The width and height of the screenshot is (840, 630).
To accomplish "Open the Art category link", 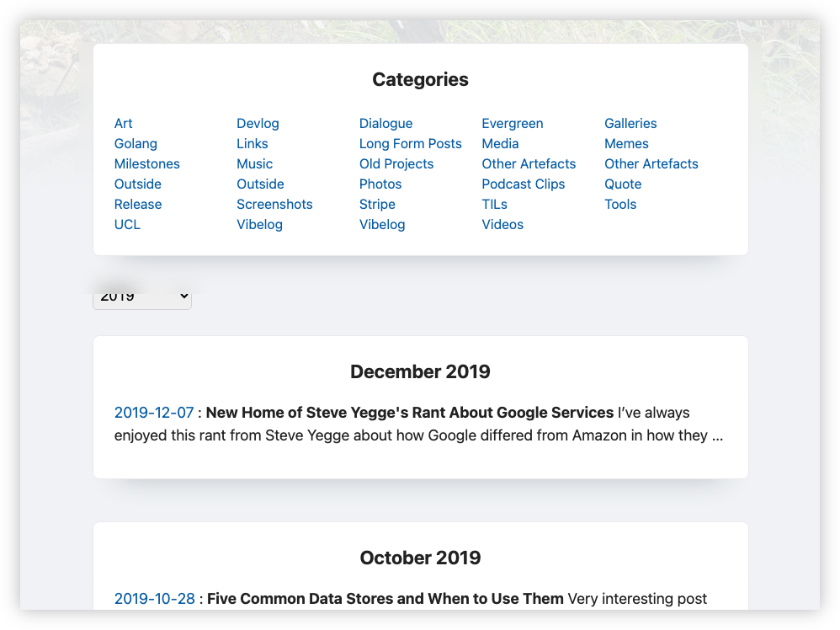I will [x=123, y=123].
